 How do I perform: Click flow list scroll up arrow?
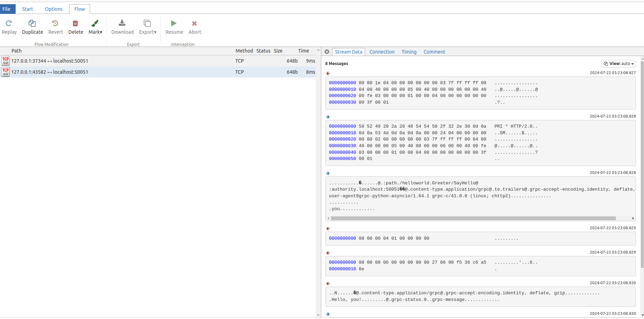318,50
